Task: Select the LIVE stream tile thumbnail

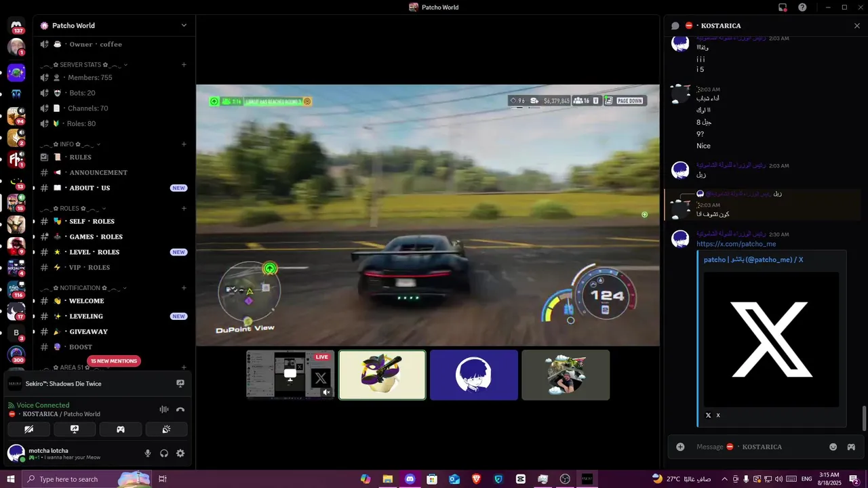Action: point(290,375)
